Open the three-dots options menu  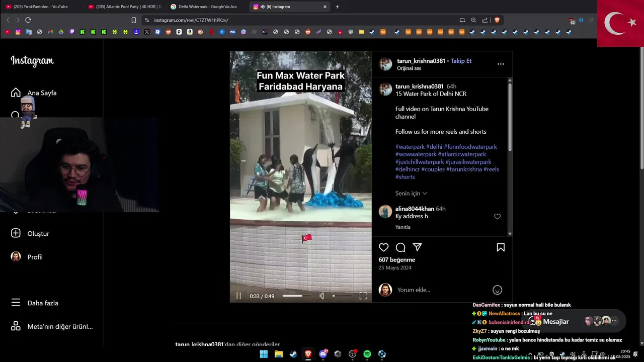pos(501,64)
